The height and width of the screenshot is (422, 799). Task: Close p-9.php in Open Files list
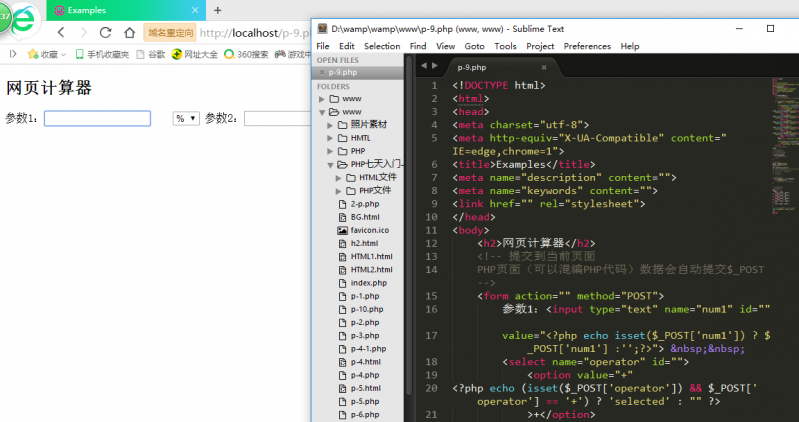[x=321, y=73]
